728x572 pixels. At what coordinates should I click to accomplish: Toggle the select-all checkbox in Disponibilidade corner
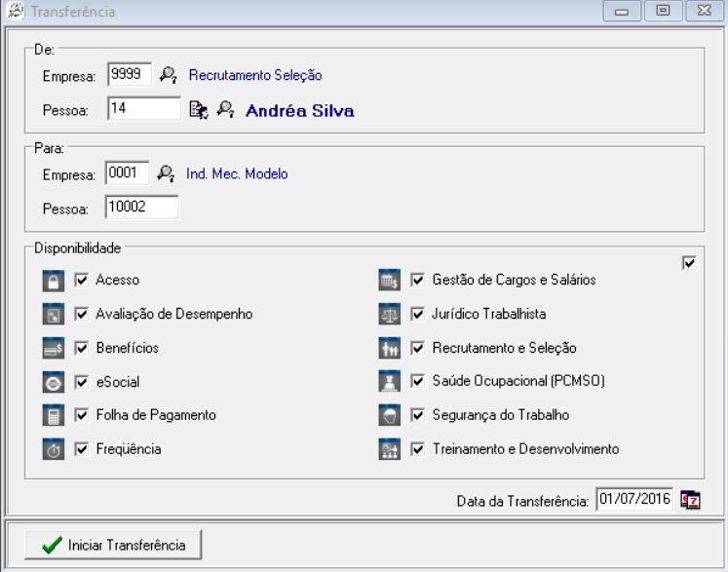pyautogui.click(x=689, y=263)
